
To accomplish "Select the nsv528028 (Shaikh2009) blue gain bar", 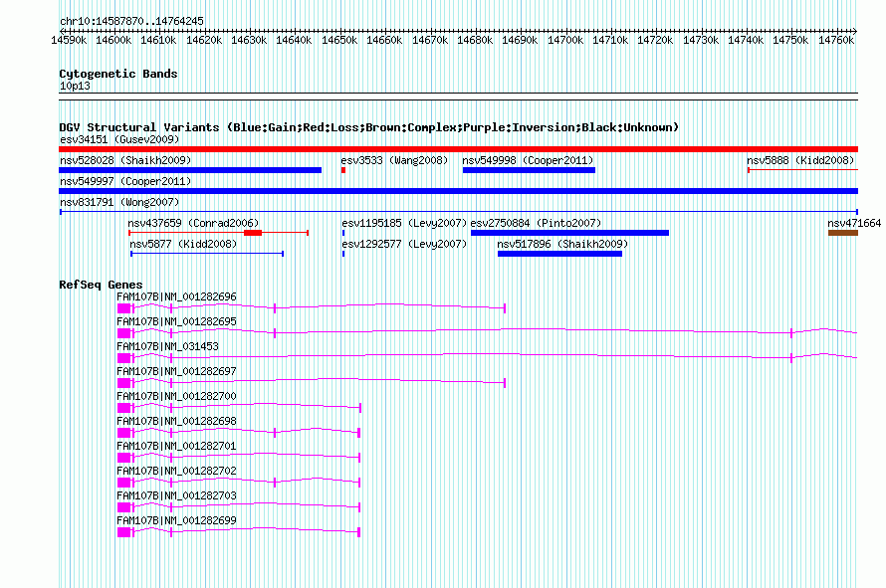I will [190, 170].
